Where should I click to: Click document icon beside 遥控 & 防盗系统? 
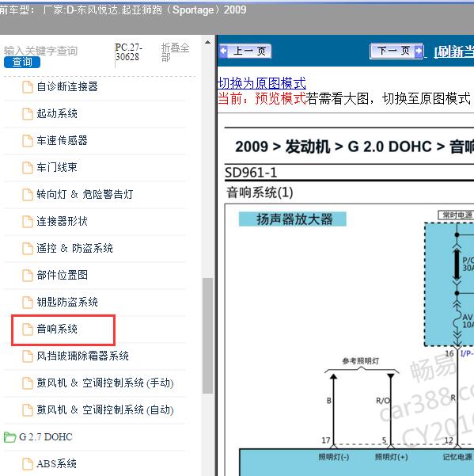click(28, 249)
